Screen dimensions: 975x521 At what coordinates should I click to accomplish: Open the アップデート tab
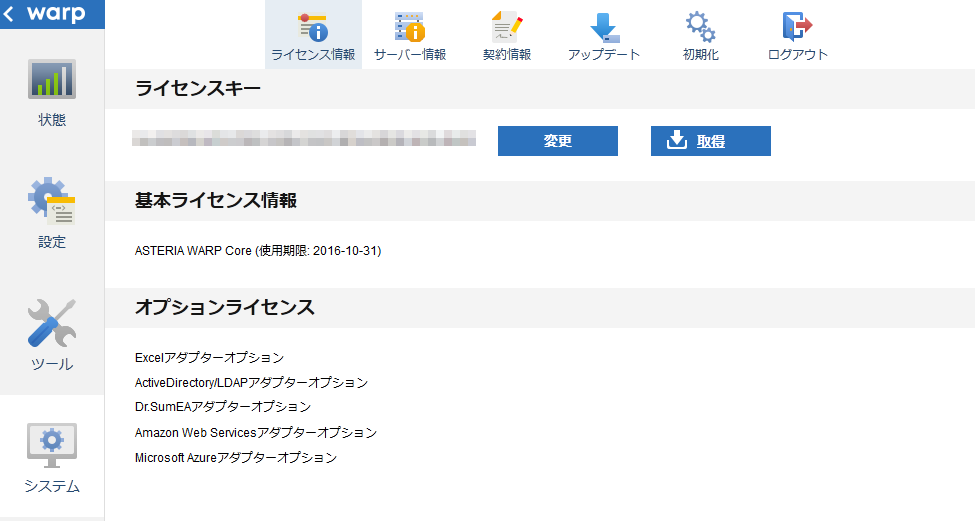(604, 36)
